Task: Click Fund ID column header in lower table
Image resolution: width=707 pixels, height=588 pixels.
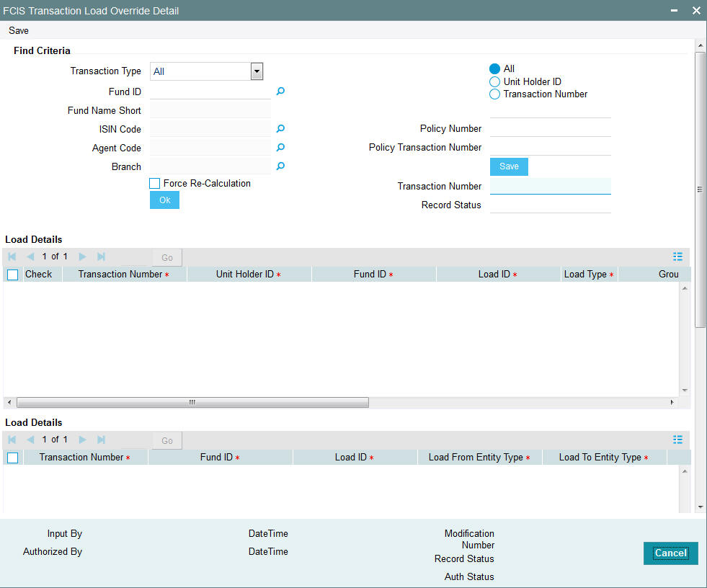Action: (x=220, y=458)
